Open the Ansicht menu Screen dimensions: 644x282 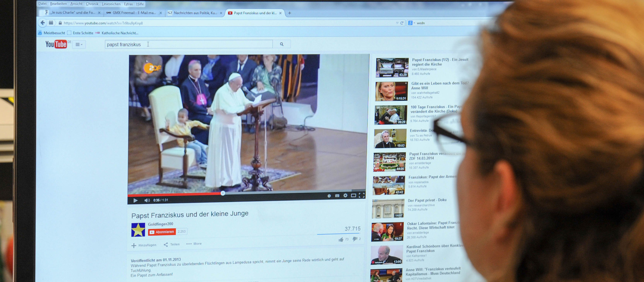[76, 4]
